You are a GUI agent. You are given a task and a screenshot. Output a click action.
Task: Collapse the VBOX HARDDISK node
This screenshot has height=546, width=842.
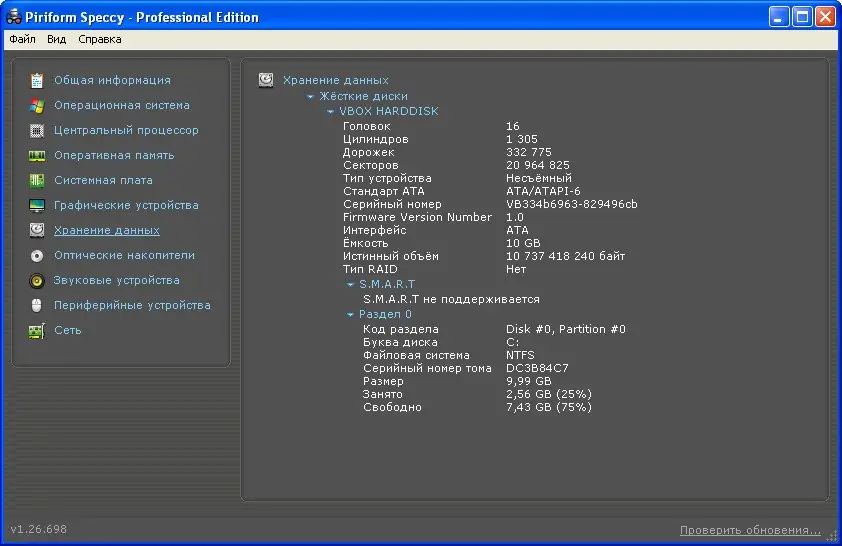(330, 112)
